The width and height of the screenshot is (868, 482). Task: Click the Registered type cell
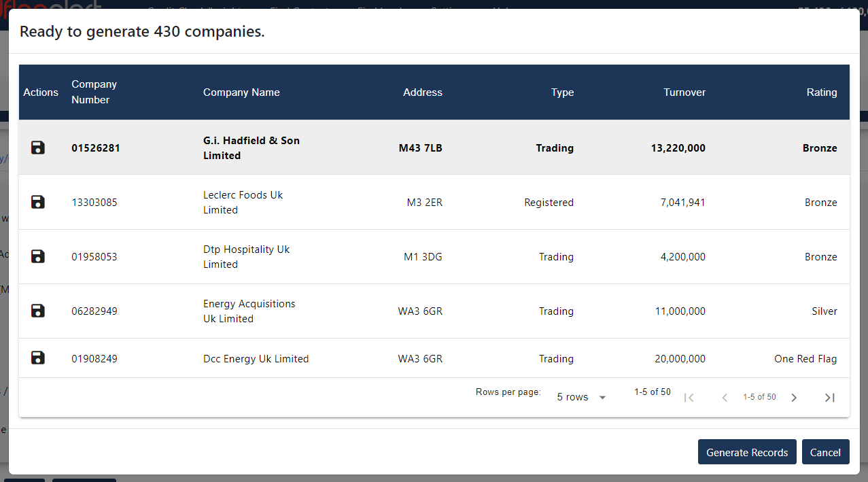[549, 203]
